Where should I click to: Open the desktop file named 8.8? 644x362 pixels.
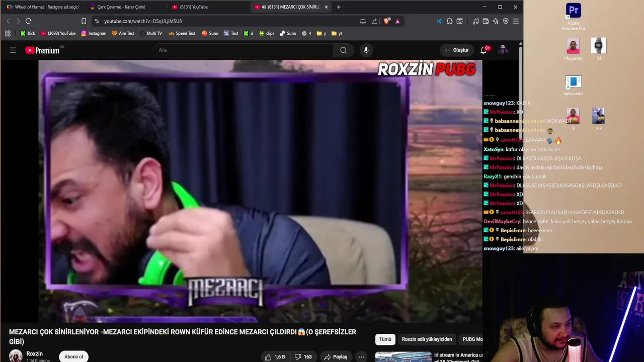(x=599, y=120)
